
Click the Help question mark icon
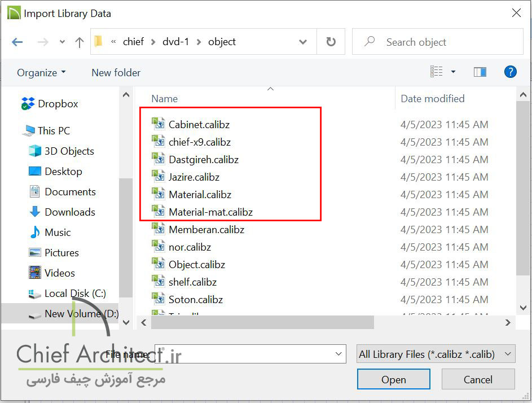click(510, 72)
